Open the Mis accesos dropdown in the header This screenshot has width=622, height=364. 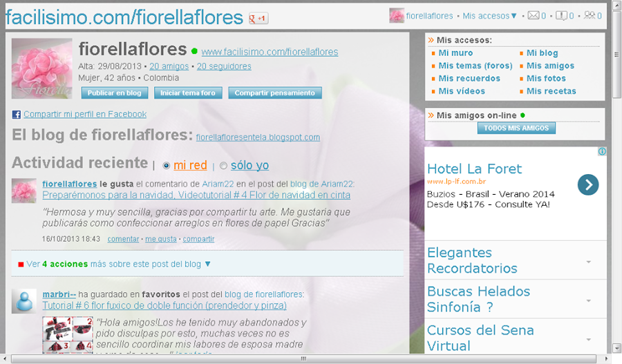point(489,16)
